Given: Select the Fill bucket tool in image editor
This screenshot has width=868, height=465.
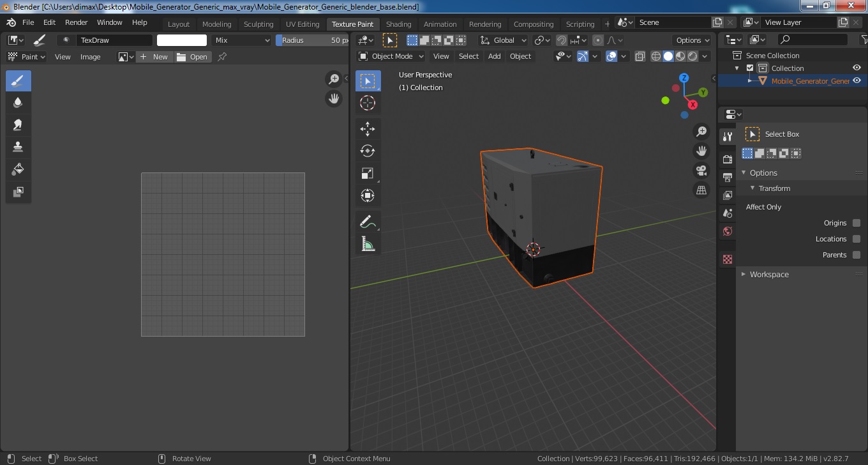Looking at the screenshot, I should pyautogui.click(x=18, y=169).
